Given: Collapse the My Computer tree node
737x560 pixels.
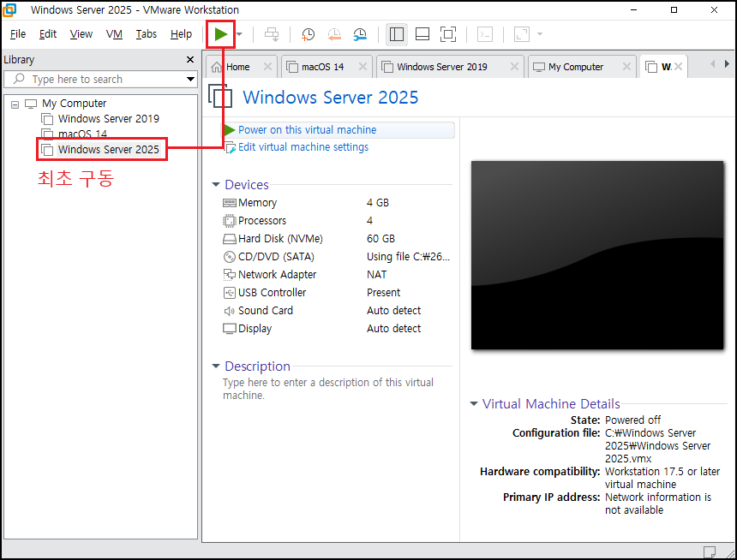Looking at the screenshot, I should pyautogui.click(x=15, y=104).
